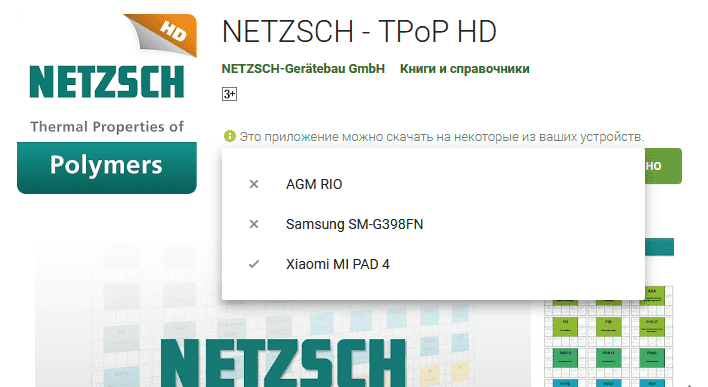Click the device availability message text
Image resolution: width=708 pixels, height=387 pixels.
tap(441, 136)
